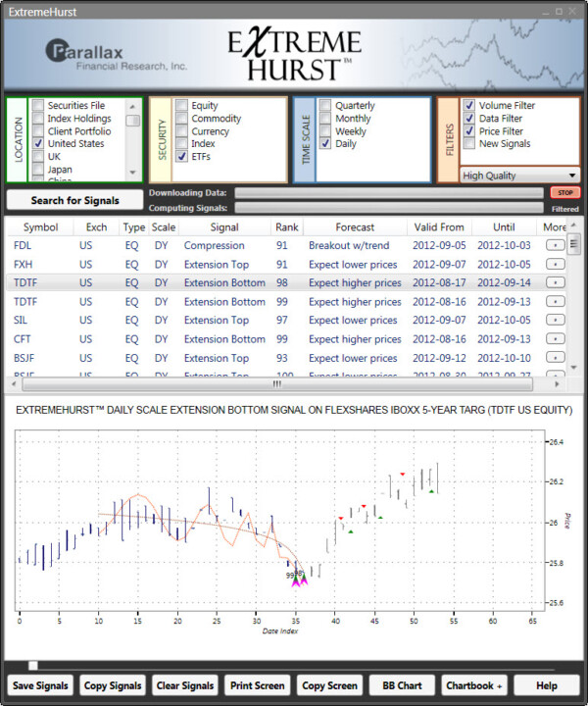Screen dimensions: 588x706
Task: Enable Currency security type
Action: pos(181,131)
